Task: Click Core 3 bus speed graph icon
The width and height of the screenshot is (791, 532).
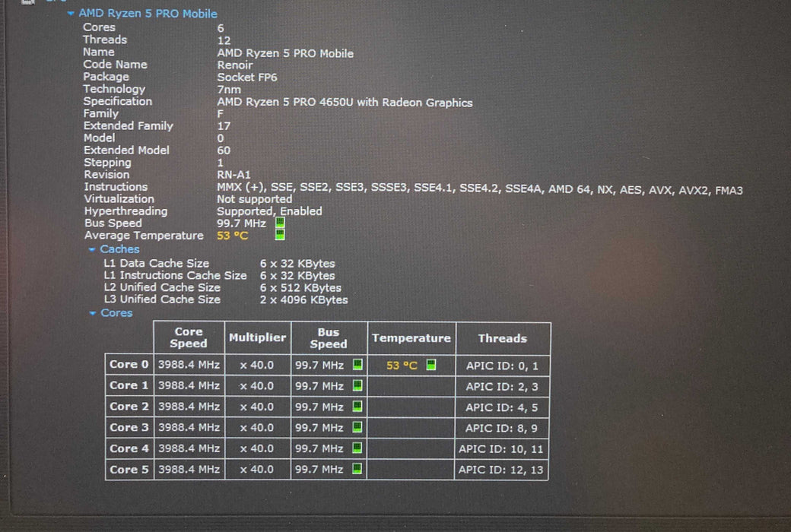Action: tap(357, 427)
